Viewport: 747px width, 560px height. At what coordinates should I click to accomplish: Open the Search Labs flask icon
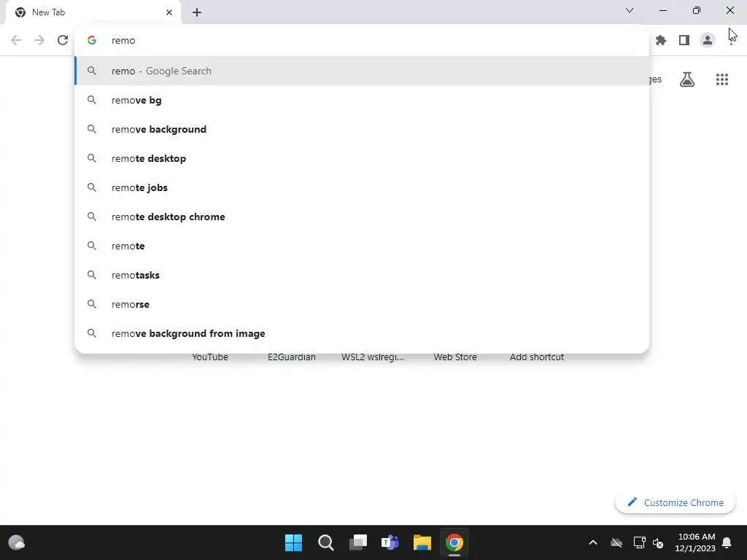point(687,79)
